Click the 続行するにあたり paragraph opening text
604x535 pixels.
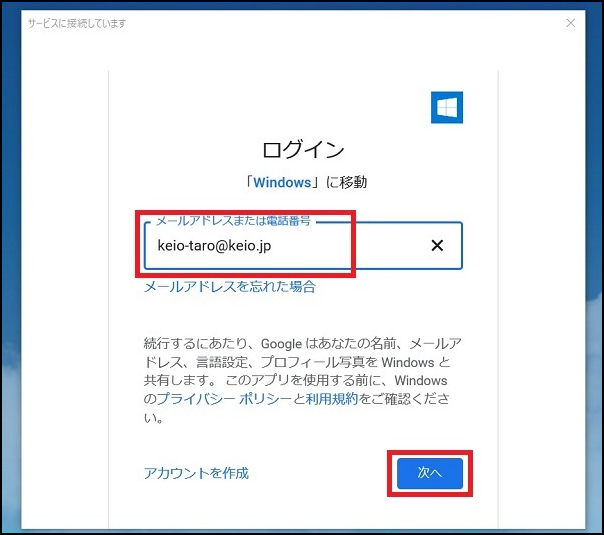tap(190, 343)
